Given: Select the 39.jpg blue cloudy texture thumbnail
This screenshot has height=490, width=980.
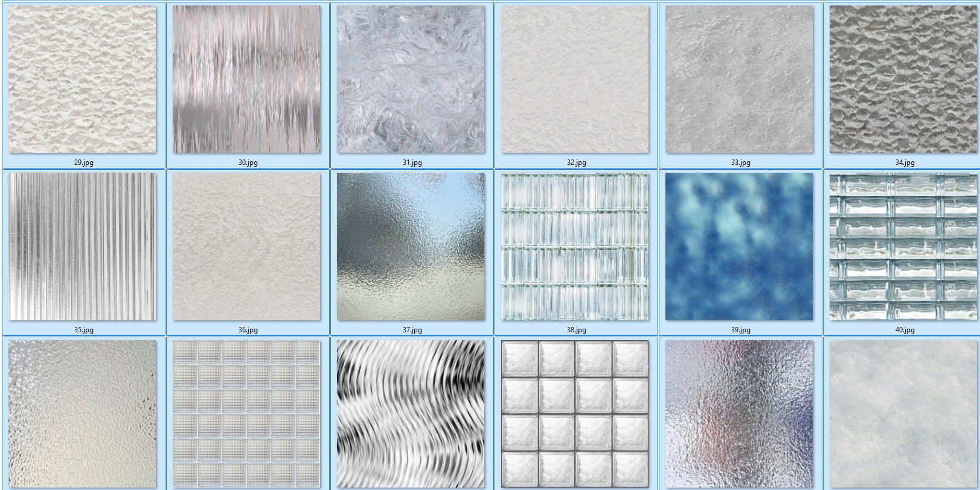Looking at the screenshot, I should [740, 247].
